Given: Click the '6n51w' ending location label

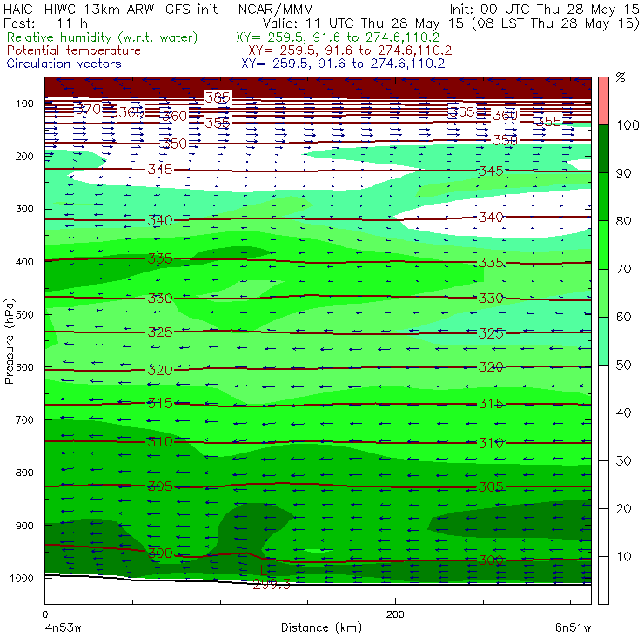Looking at the screenshot, I should click(574, 628).
